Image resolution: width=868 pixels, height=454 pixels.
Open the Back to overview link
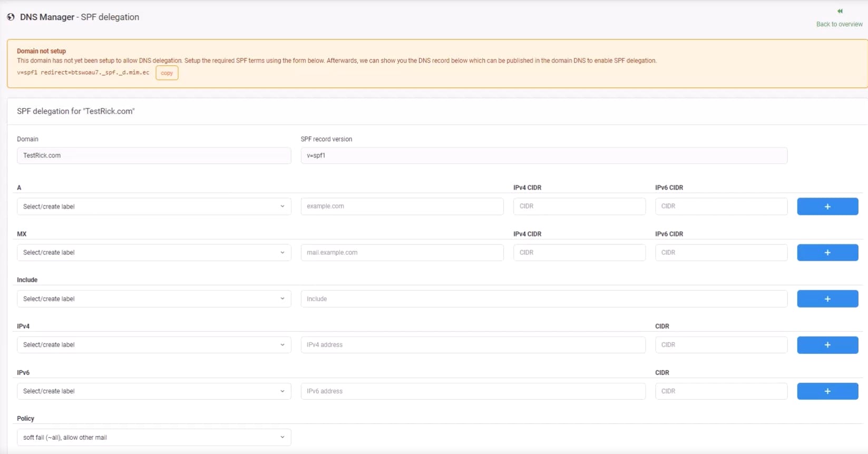point(839,24)
